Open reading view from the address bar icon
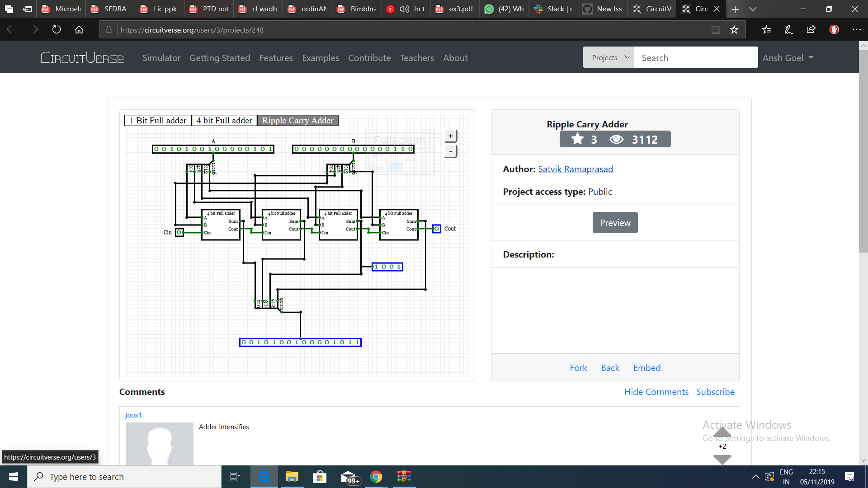868x488 pixels. (x=716, y=29)
